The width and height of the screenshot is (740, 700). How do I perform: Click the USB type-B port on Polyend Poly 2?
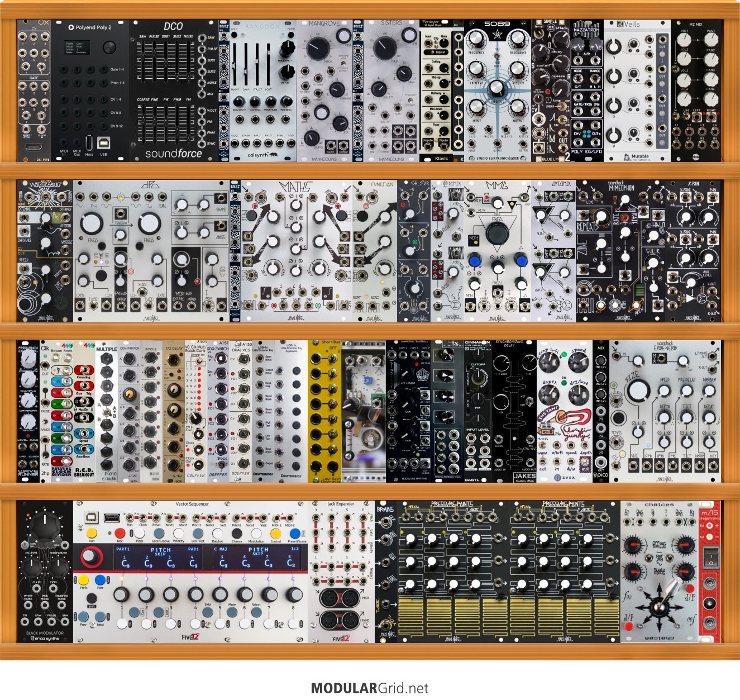(x=104, y=142)
